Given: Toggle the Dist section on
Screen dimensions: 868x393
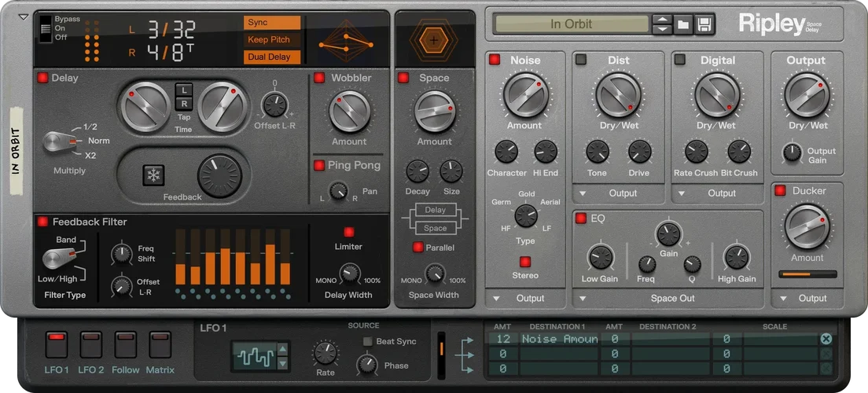Looking at the screenshot, I should [581, 60].
